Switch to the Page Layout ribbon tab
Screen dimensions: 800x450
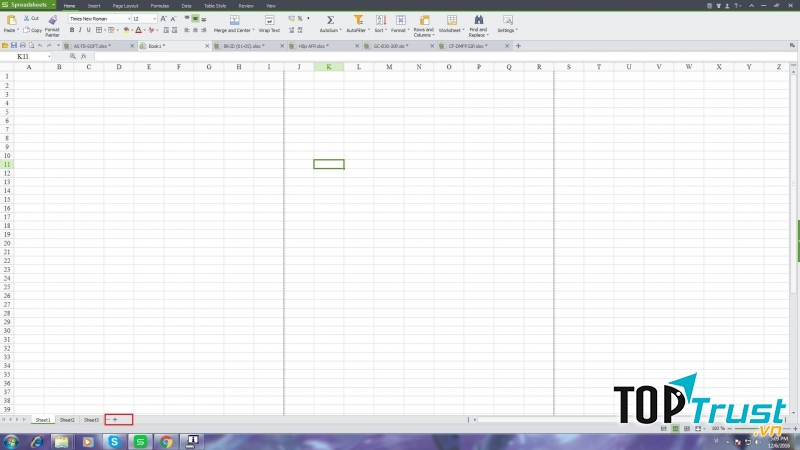pos(126,6)
